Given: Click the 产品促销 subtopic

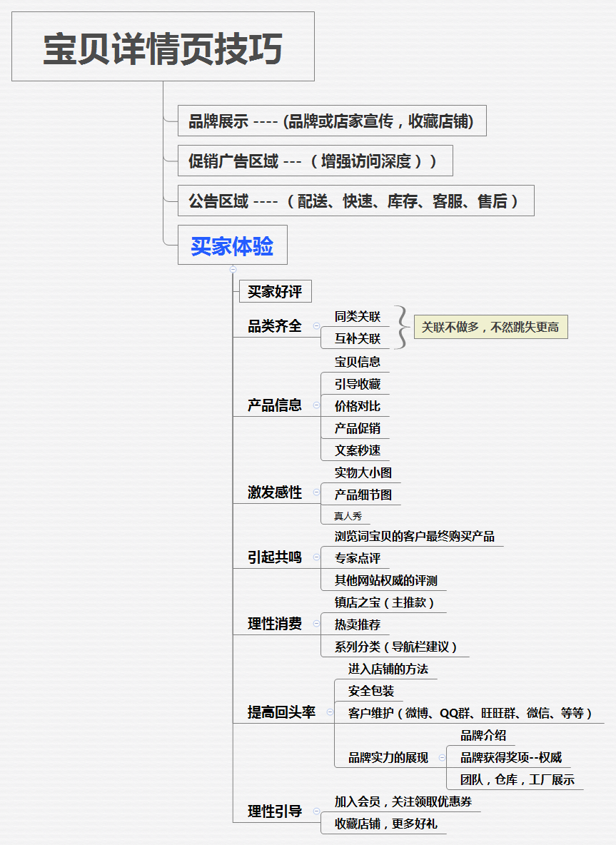Looking at the screenshot, I should pyautogui.click(x=358, y=428).
